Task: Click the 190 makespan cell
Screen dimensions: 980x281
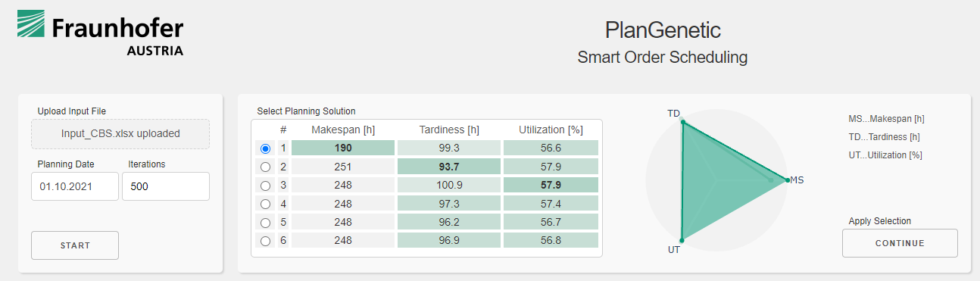Action: click(343, 148)
